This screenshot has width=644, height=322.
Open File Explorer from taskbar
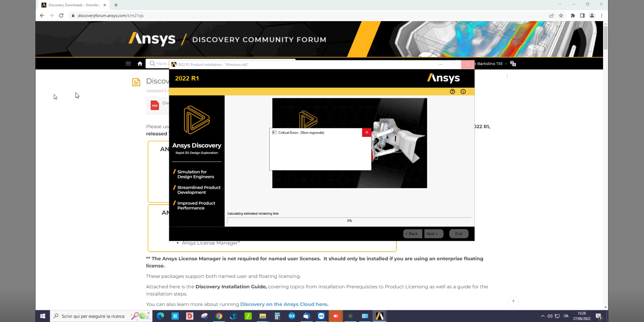(263, 316)
